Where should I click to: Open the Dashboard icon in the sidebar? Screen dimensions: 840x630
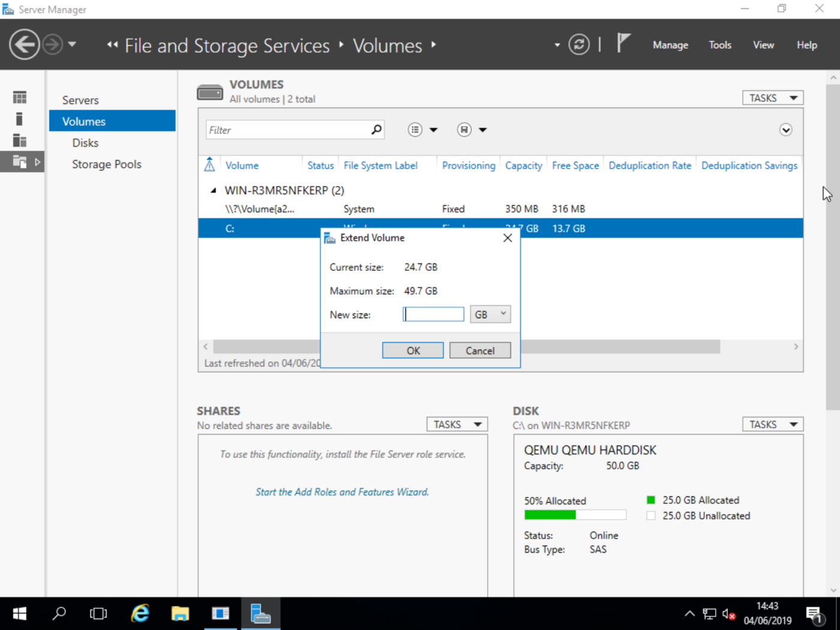point(19,97)
